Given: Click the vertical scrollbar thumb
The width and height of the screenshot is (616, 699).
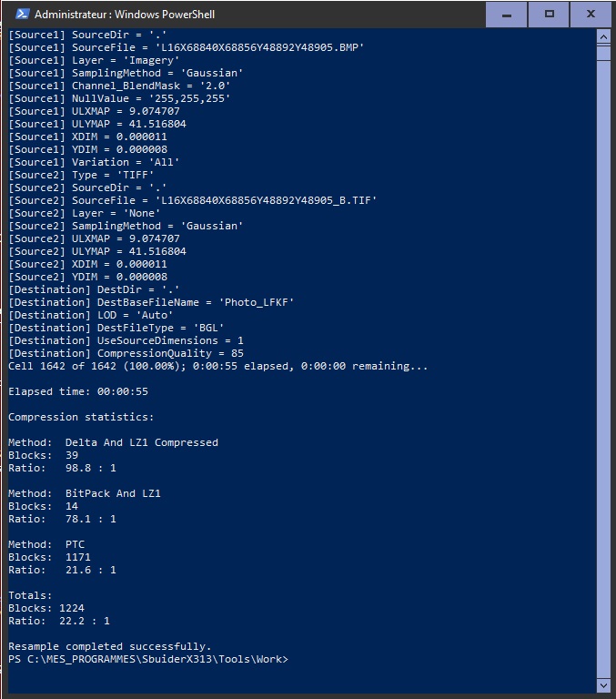Looking at the screenshot, I should 603,52.
